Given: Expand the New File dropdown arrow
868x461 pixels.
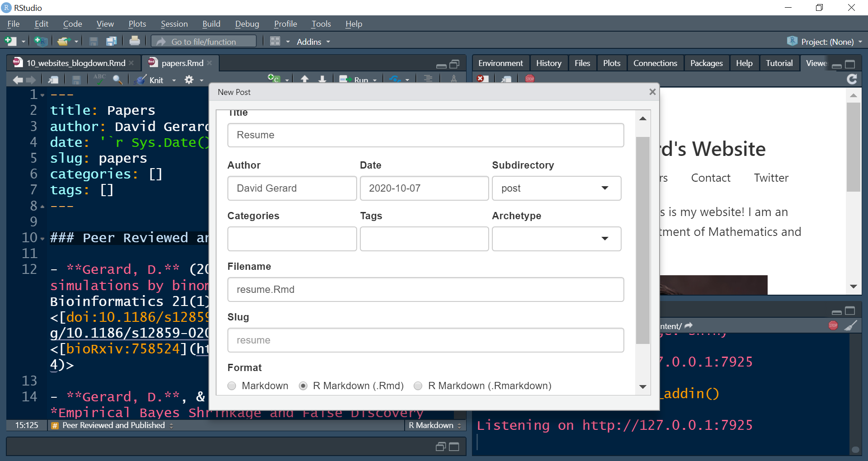Looking at the screenshot, I should (x=24, y=42).
